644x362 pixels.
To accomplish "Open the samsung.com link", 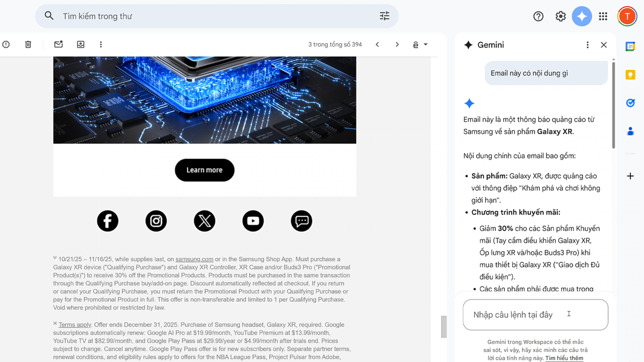I will click(194, 259).
